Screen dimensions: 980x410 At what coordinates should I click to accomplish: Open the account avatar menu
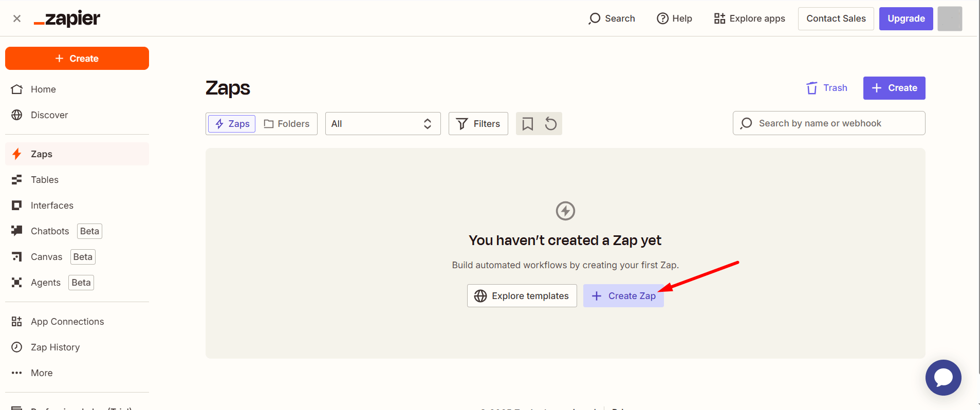point(950,18)
